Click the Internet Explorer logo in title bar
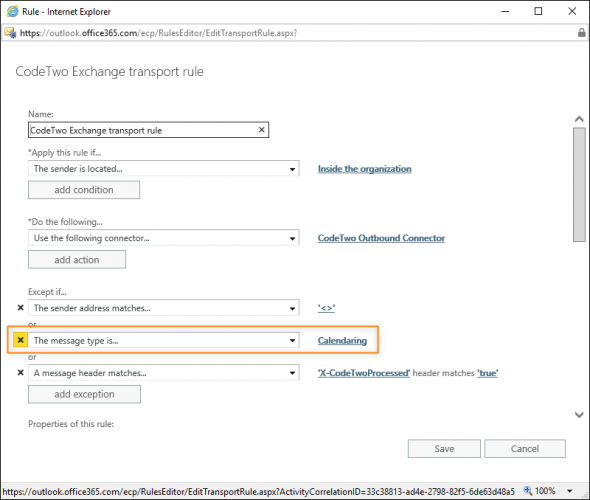The width and height of the screenshot is (590, 500). [12, 11]
